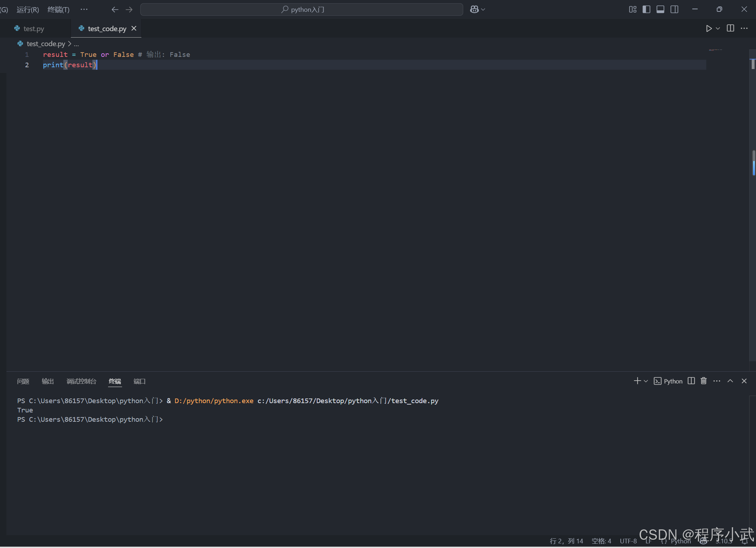
Task: Toggle primary side bar visibility
Action: 646,10
